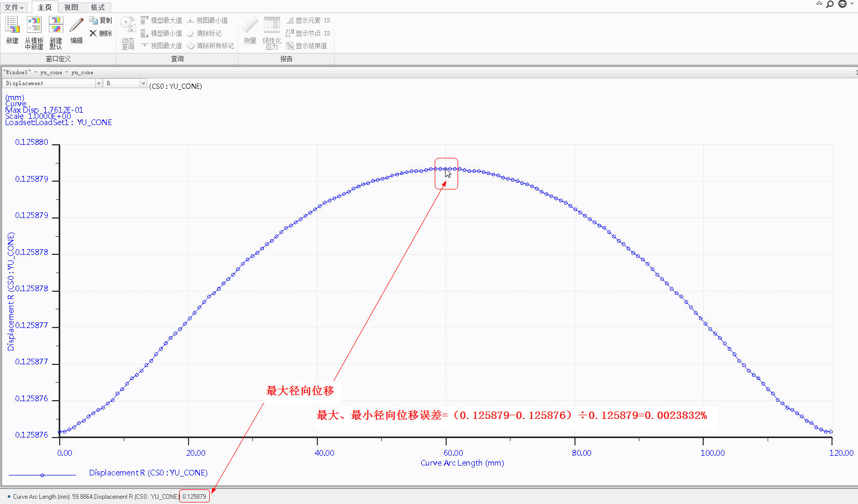Click the 0.125876 y-axis bottom value
This screenshot has width=858, height=504.
pyautogui.click(x=32, y=435)
